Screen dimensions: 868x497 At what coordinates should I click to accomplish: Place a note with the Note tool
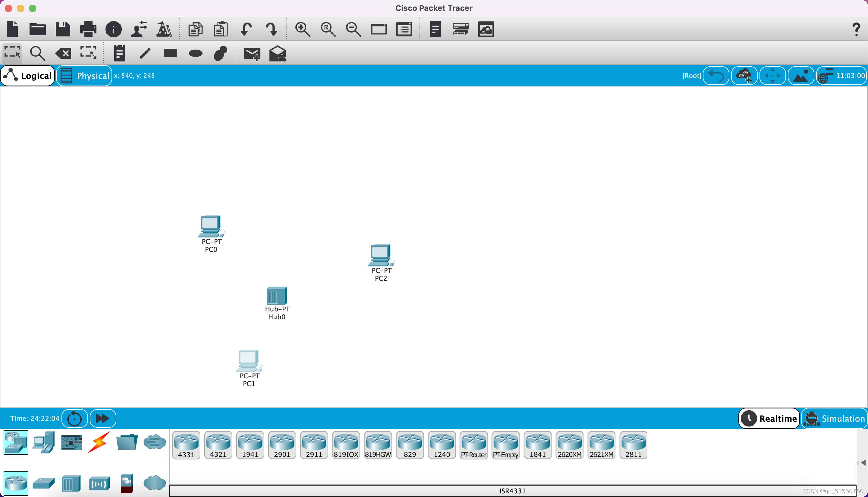click(120, 53)
